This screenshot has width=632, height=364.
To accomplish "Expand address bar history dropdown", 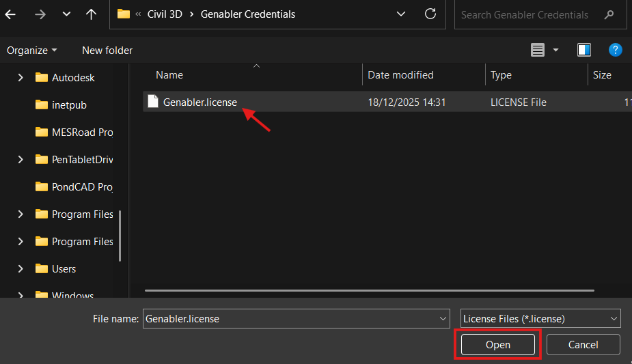I will [x=400, y=14].
